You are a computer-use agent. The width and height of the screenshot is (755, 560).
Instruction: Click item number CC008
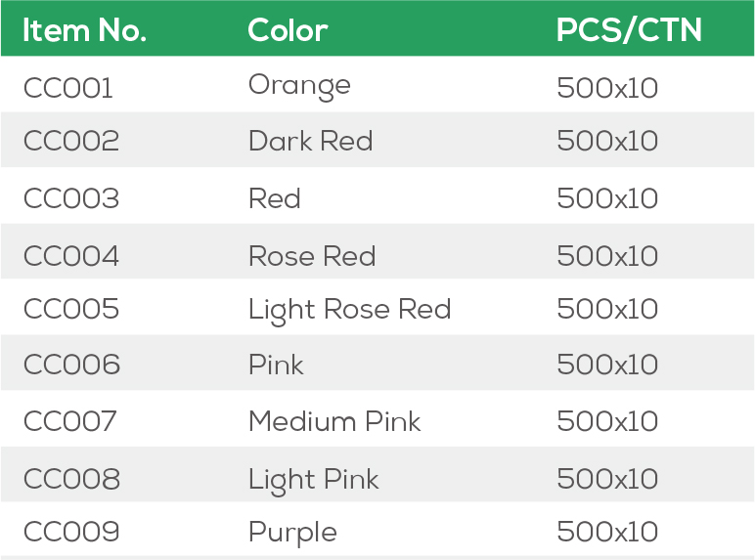click(x=71, y=479)
